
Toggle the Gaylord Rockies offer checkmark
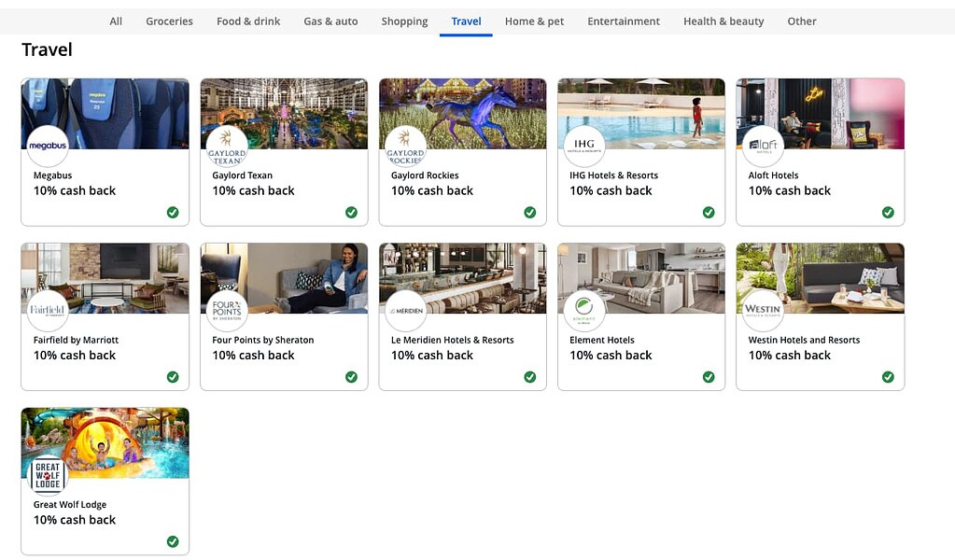click(x=530, y=213)
